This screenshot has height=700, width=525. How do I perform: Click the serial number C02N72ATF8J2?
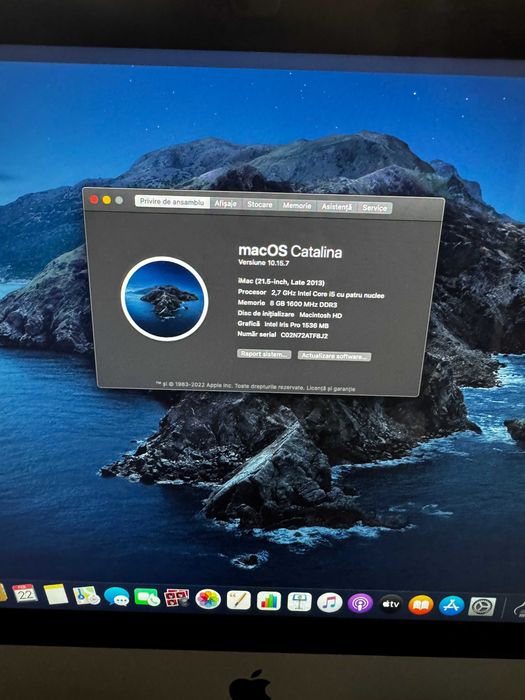click(x=304, y=335)
